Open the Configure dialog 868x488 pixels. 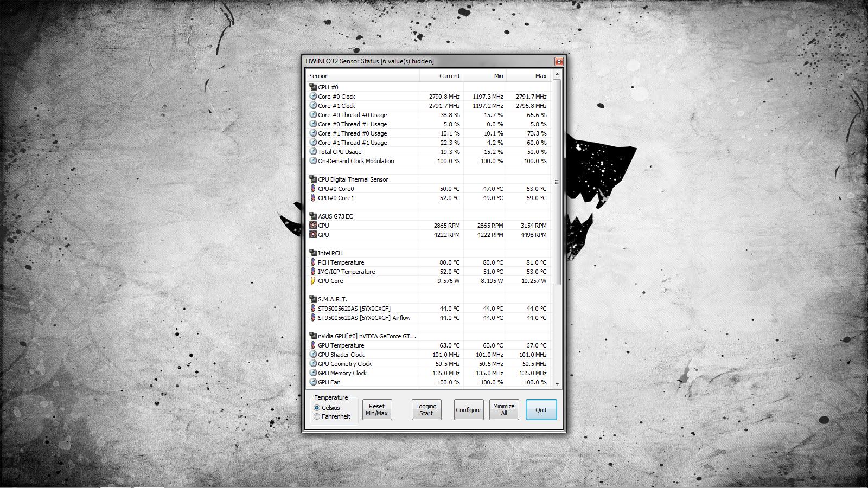pyautogui.click(x=469, y=410)
